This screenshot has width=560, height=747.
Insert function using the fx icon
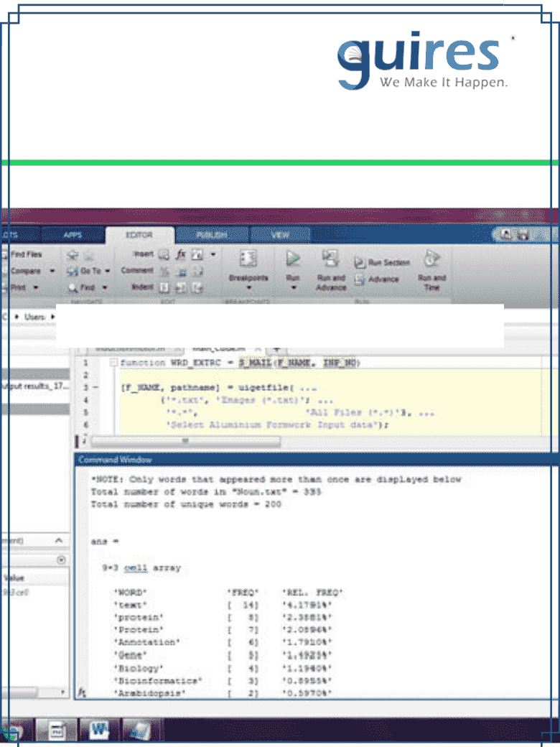[x=181, y=255]
